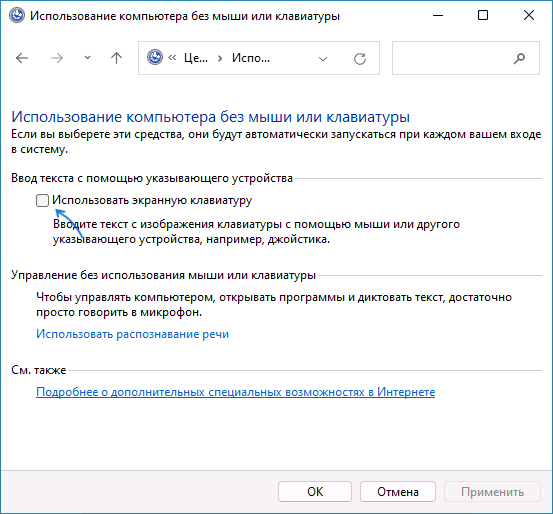The width and height of the screenshot is (553, 514).
Task: Enable 'Использовать экранную клавиатуру' checkbox
Action: tap(42, 201)
